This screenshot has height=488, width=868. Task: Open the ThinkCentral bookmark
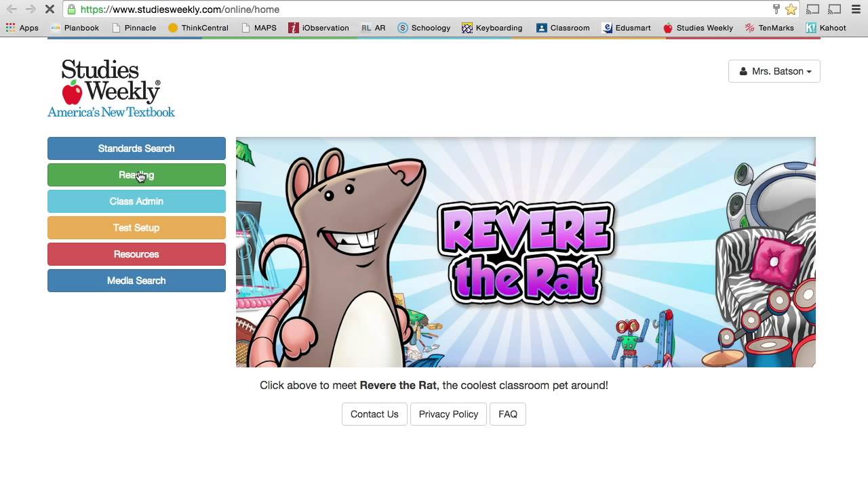tap(198, 28)
